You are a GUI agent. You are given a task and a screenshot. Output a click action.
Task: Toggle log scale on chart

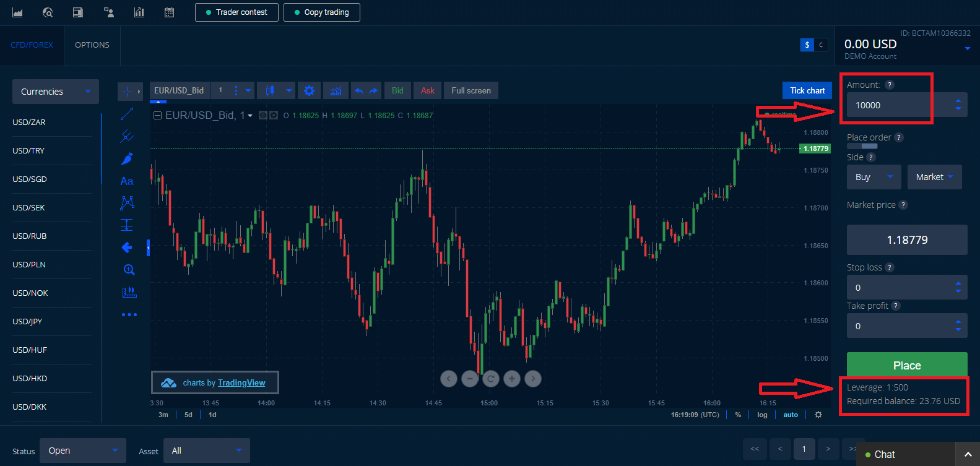pos(762,415)
